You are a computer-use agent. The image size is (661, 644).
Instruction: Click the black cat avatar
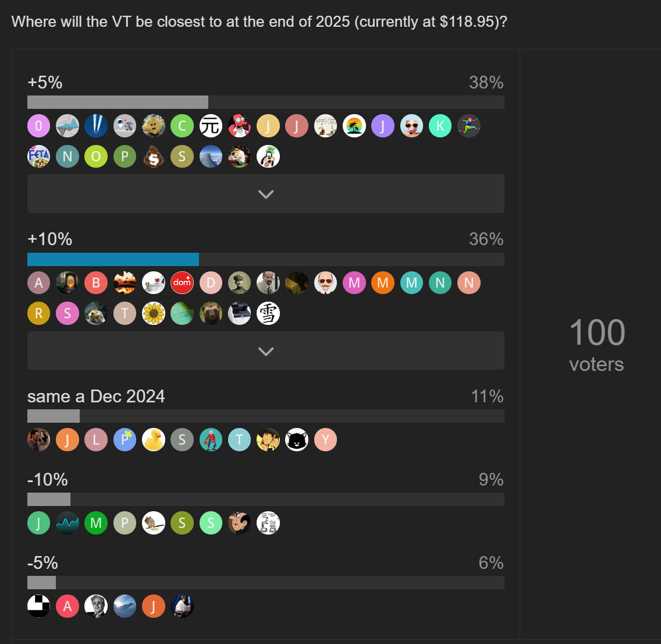(x=297, y=440)
